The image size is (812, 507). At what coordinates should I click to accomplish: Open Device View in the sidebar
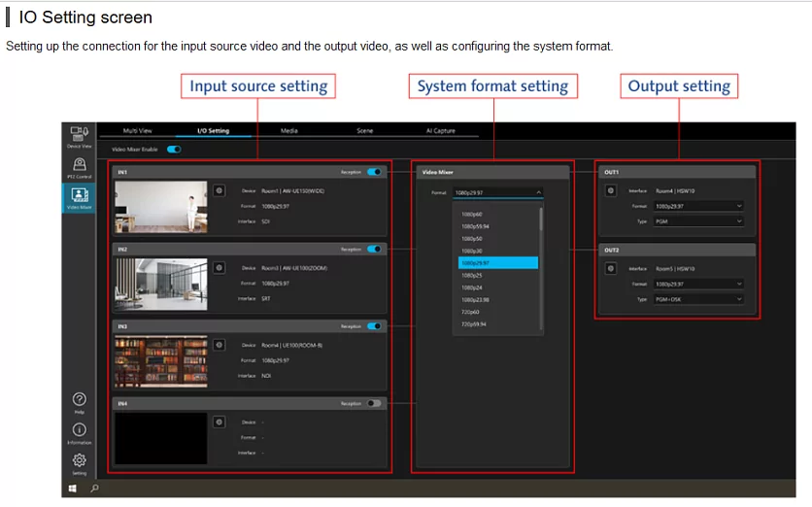pyautogui.click(x=79, y=136)
